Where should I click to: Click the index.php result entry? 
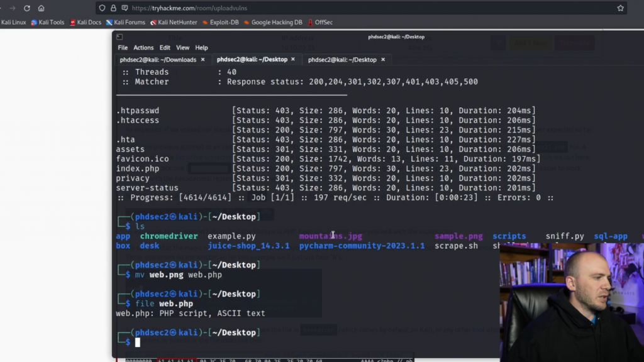point(326,168)
